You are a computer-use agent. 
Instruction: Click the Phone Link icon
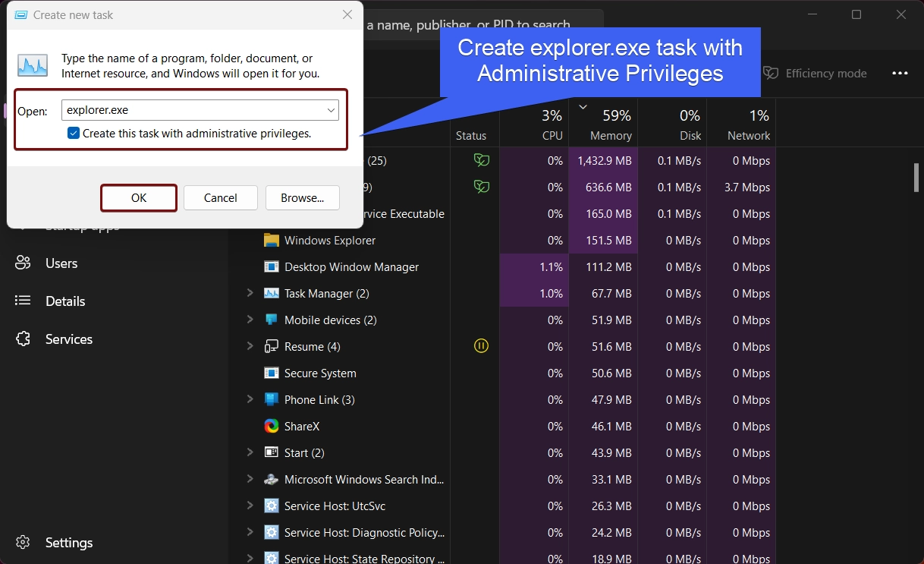[x=272, y=400]
